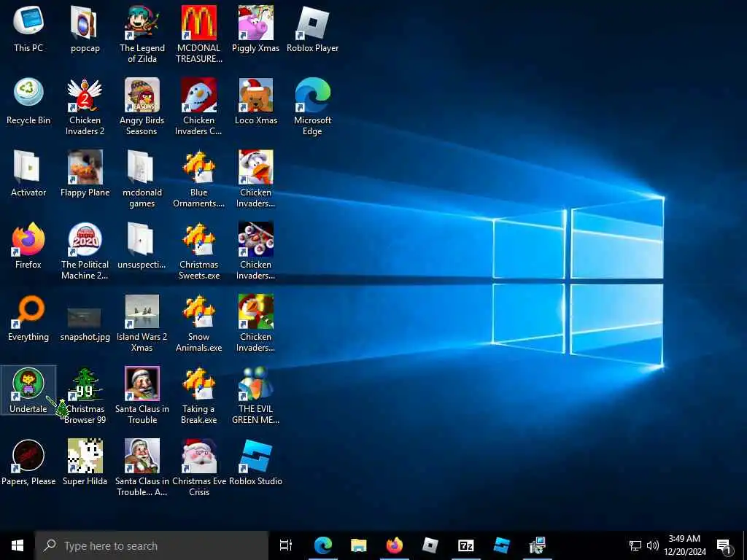This screenshot has height=560, width=747.
Task: Select the MCDONAL TREASURE shortcut icon
Action: point(198,34)
